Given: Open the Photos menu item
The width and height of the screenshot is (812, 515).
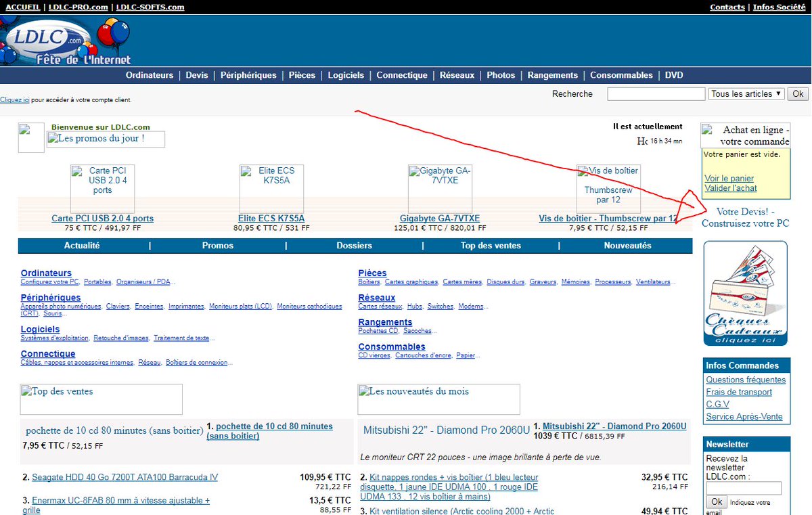Looking at the screenshot, I should (501, 75).
